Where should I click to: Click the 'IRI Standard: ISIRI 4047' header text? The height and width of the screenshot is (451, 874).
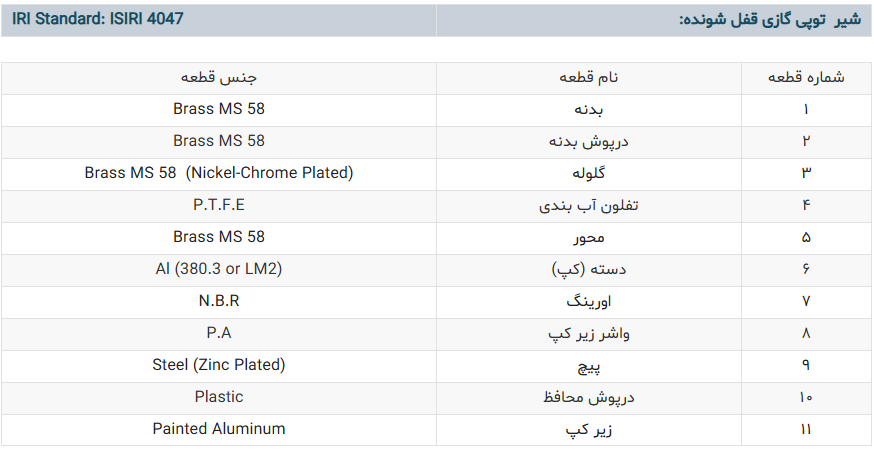(x=98, y=19)
